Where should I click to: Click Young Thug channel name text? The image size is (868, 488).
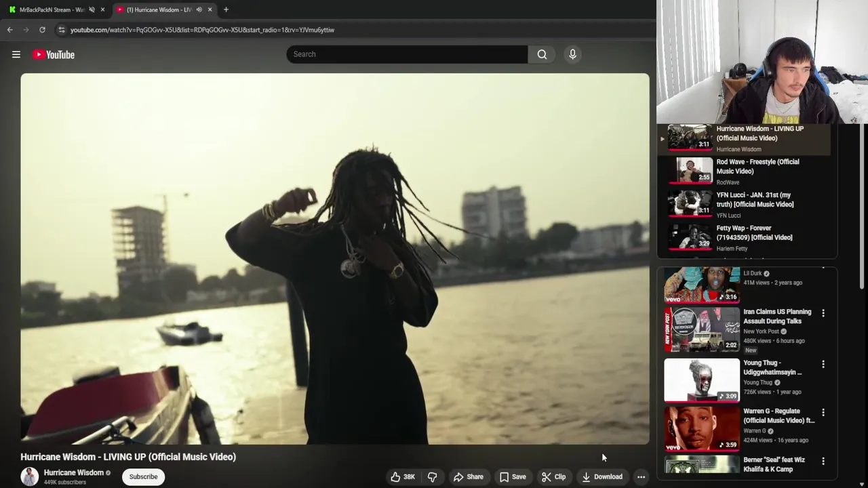[x=757, y=382]
